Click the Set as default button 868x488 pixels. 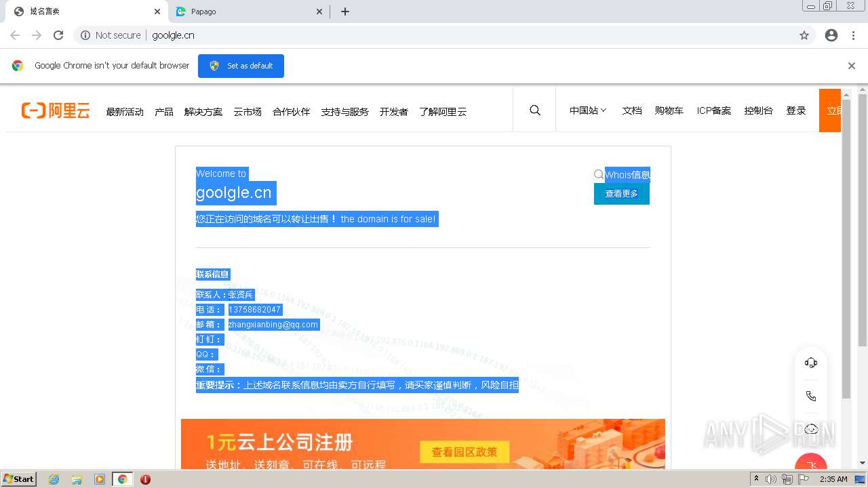coord(241,66)
